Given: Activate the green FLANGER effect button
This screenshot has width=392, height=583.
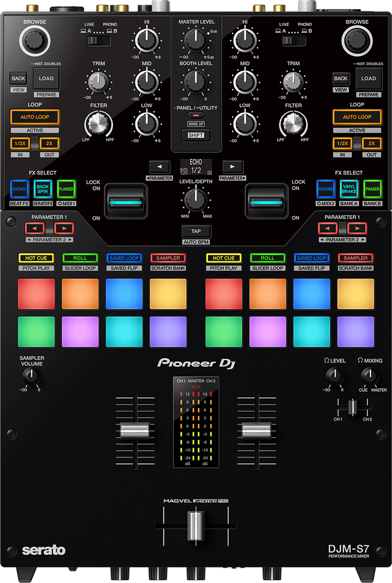Looking at the screenshot, I should tap(66, 189).
